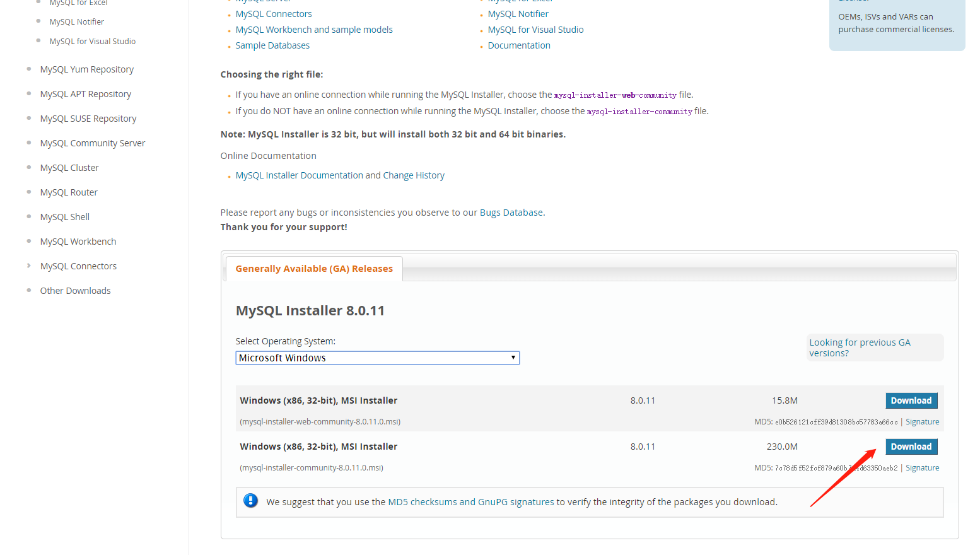Click the mysql-installer-web-community filename text
This screenshot has width=980, height=555.
coord(615,95)
